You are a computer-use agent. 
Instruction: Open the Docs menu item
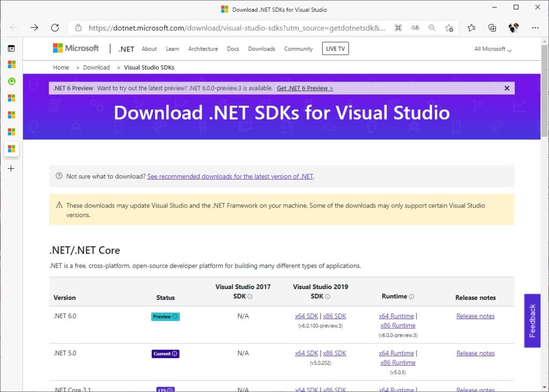[x=233, y=49]
